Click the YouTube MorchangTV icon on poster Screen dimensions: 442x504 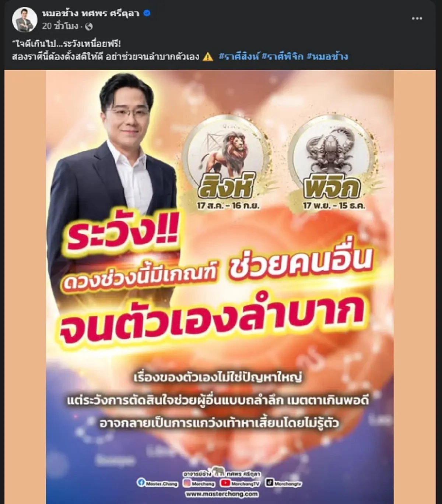[225, 483]
